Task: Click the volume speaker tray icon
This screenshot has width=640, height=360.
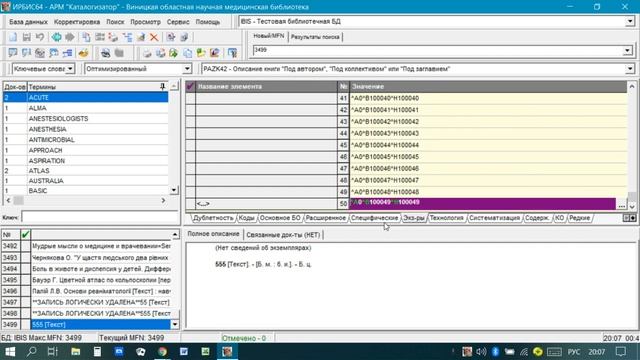Action: coord(481,351)
